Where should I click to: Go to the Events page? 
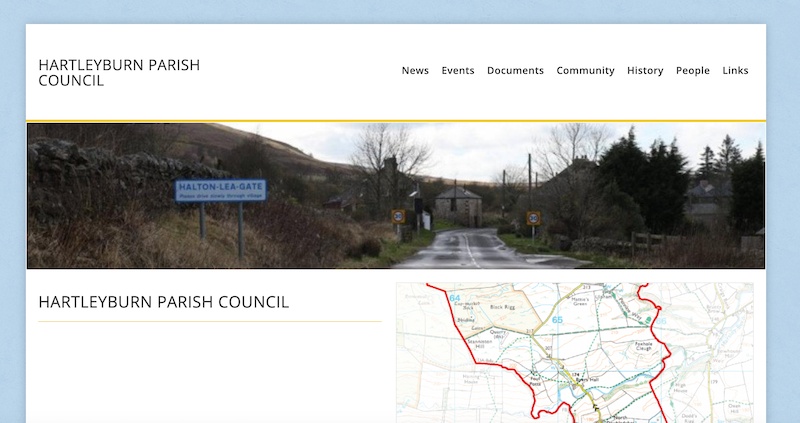click(458, 71)
